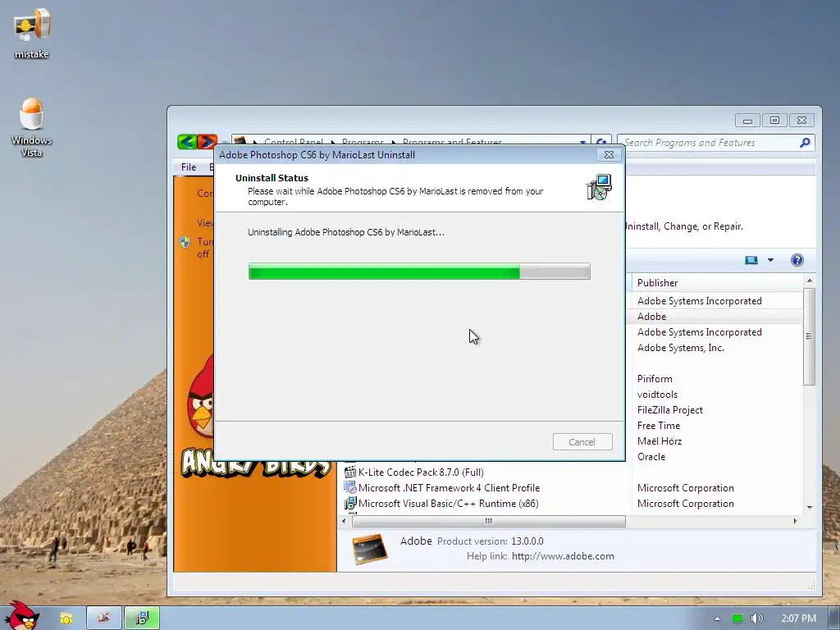Click Turn Windows features on or off link

point(203,248)
